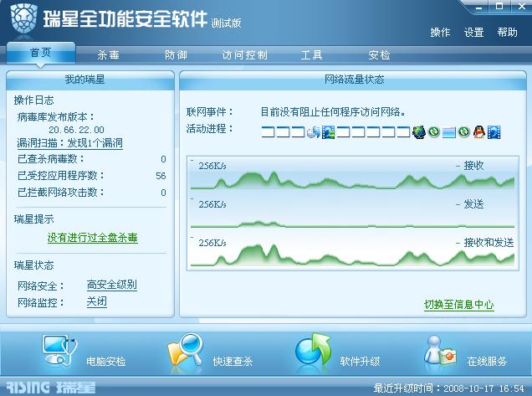Click the 网络流量状态 panel header

[354, 80]
